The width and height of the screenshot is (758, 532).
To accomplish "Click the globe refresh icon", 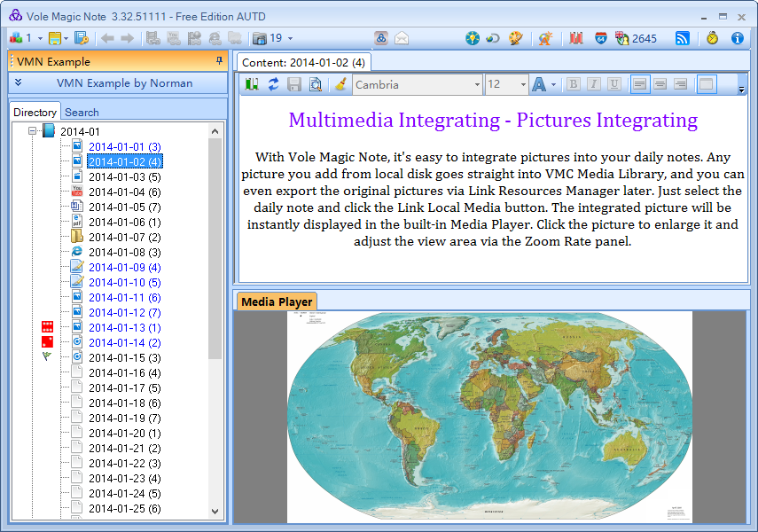I will [493, 38].
